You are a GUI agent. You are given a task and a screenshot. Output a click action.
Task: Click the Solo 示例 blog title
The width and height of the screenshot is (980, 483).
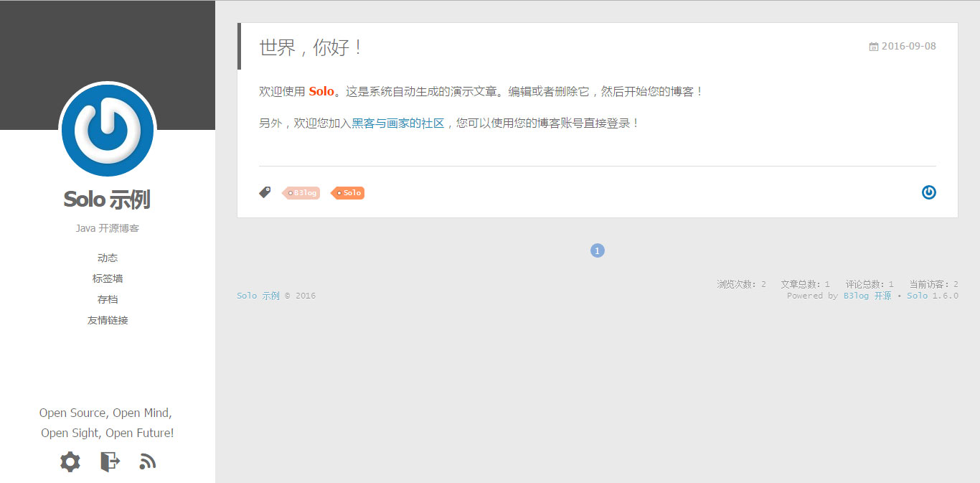[107, 200]
